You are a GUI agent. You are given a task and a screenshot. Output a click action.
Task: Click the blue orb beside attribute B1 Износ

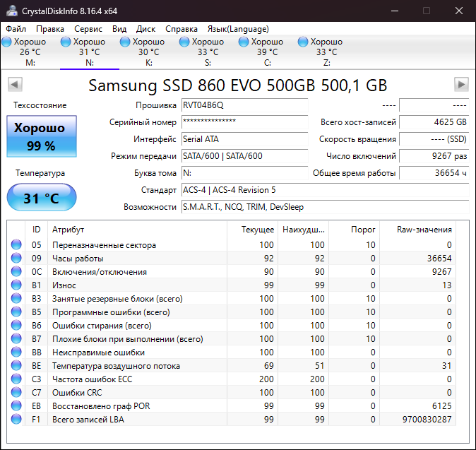[16, 285]
